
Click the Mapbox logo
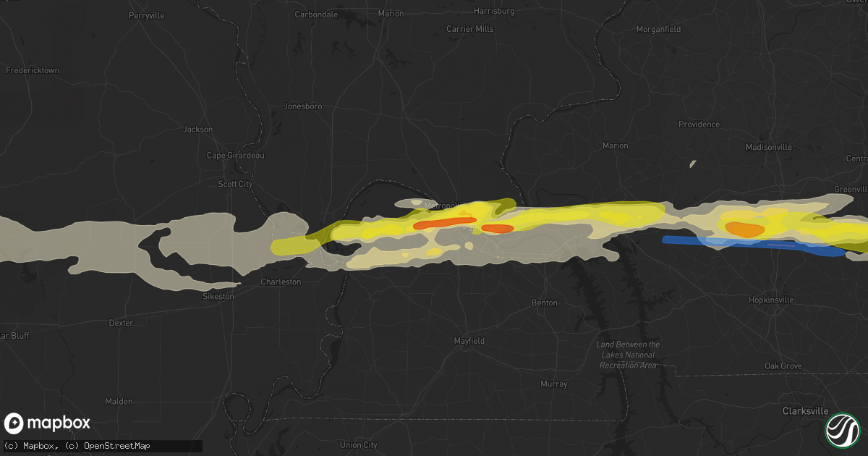(48, 423)
